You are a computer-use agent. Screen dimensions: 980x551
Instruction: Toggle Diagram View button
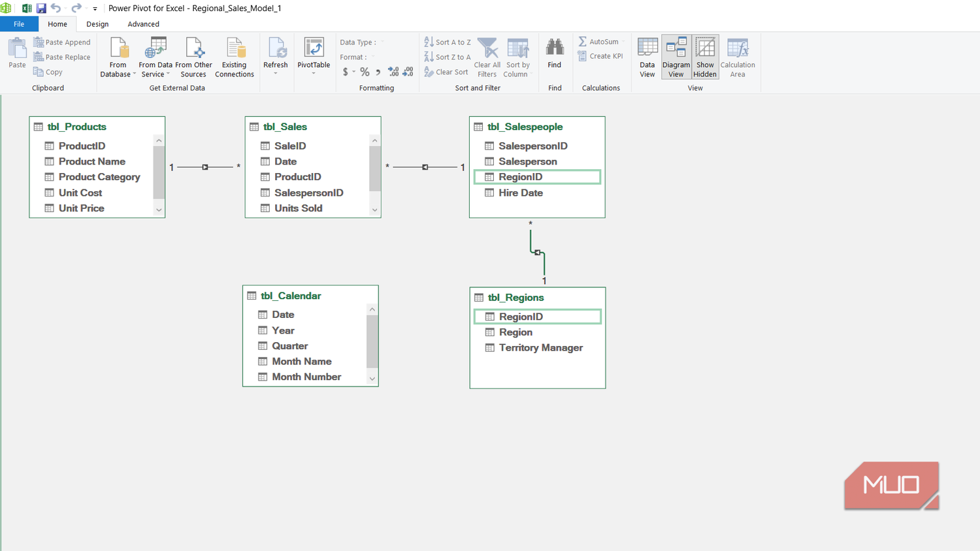point(676,57)
